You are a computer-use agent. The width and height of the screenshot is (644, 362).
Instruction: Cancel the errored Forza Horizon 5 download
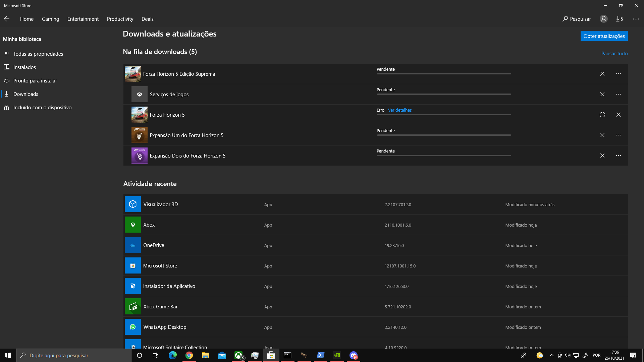point(619,115)
